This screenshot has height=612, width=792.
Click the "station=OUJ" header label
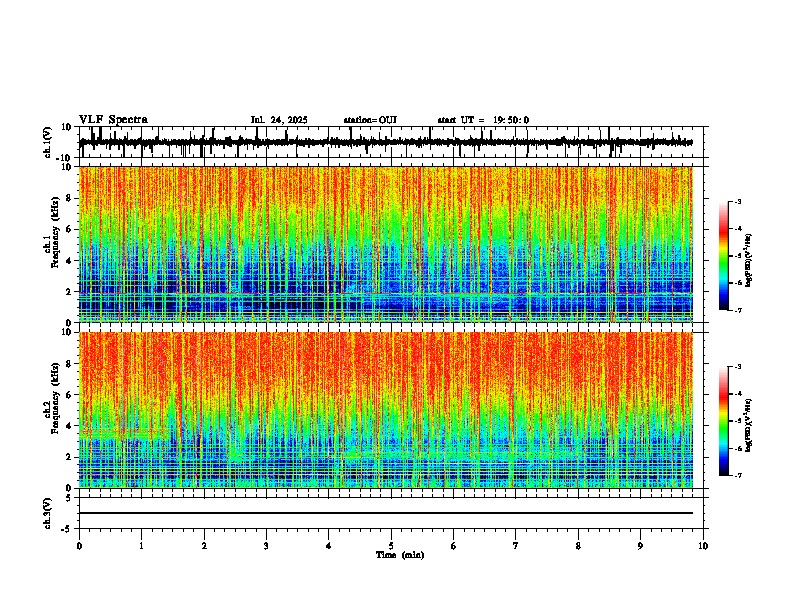[x=370, y=120]
